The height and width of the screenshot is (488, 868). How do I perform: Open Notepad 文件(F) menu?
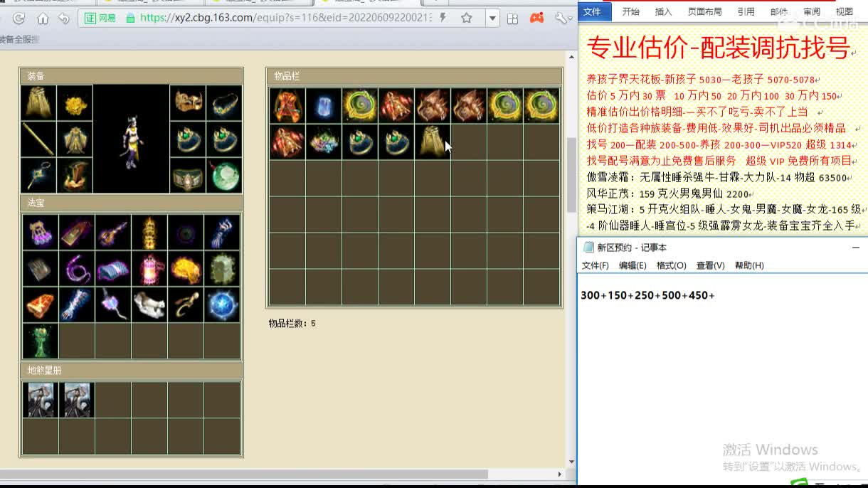coord(596,265)
